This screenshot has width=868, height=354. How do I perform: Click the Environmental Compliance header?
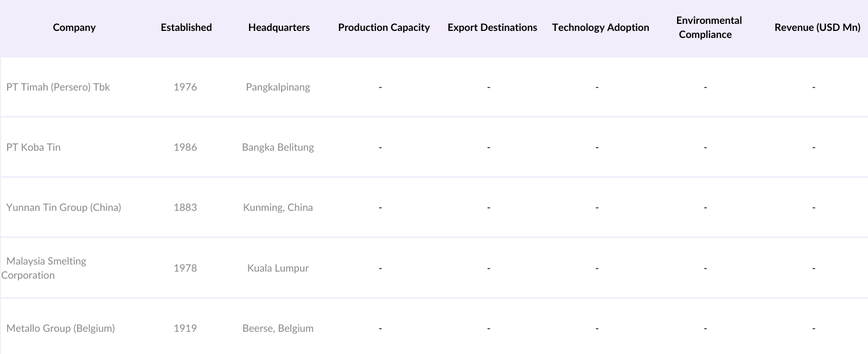point(709,28)
